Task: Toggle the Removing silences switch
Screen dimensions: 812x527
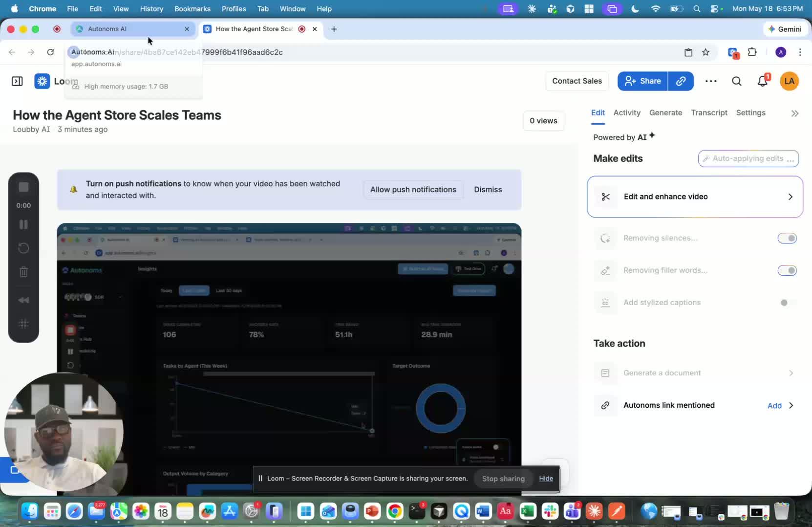Action: pyautogui.click(x=787, y=238)
